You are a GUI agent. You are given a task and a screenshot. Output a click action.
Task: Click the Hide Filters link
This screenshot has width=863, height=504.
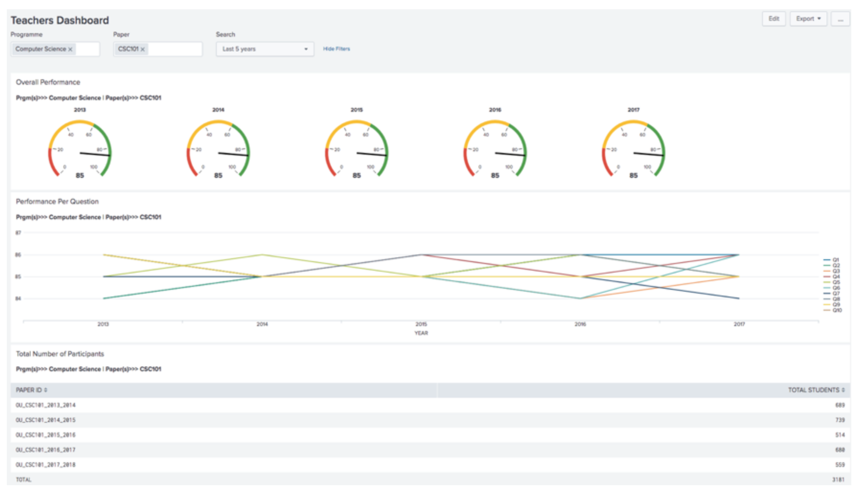click(336, 49)
